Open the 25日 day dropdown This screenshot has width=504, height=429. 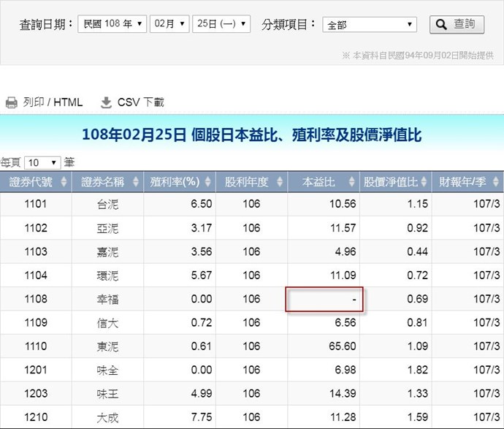(x=222, y=24)
